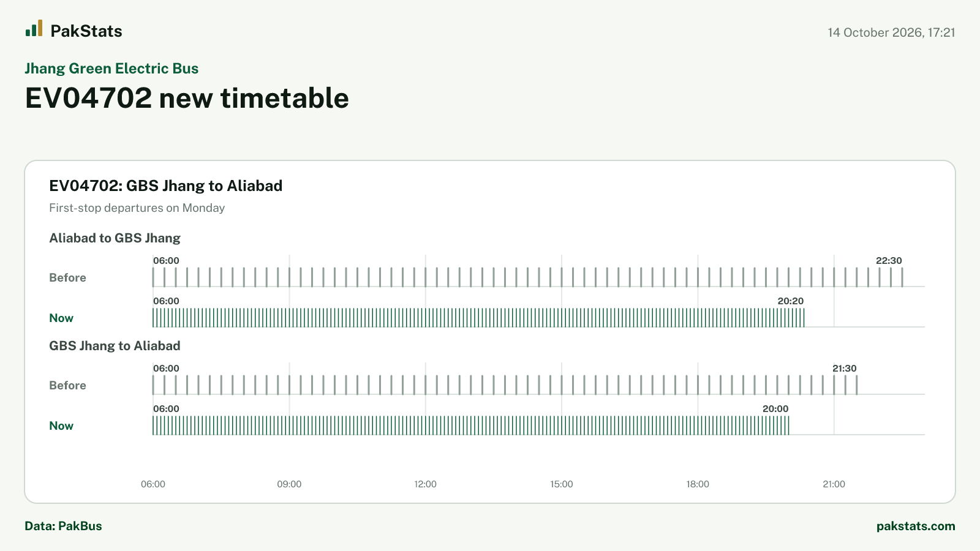Select the Aliabad to GBS Jhang section heading
This screenshot has width=980, height=551.
[x=115, y=238]
